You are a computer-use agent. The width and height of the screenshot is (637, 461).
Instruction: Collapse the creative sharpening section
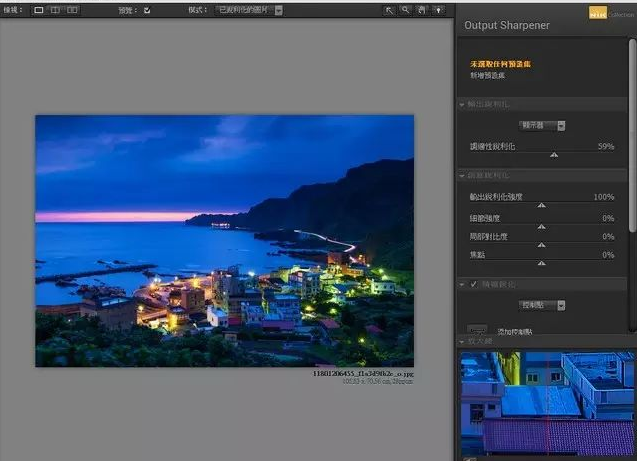coord(462,175)
